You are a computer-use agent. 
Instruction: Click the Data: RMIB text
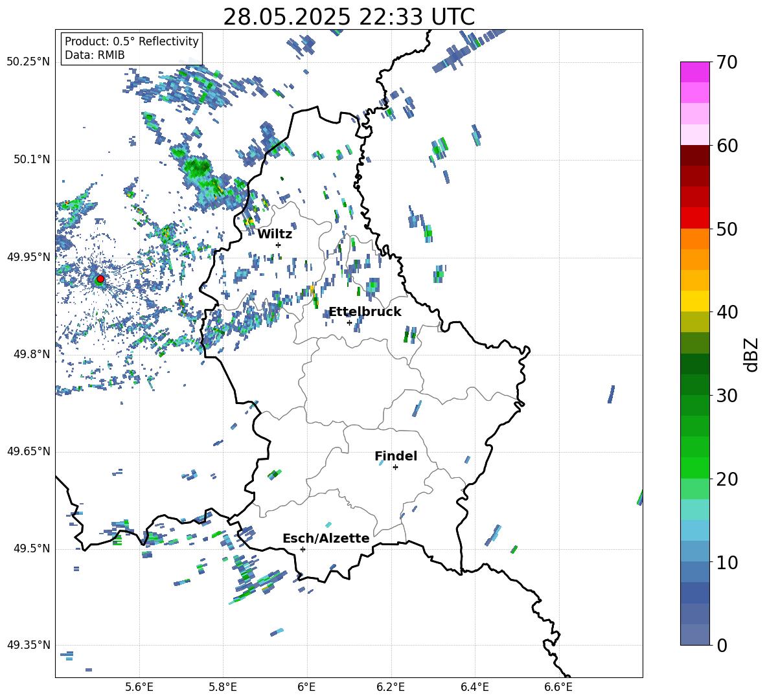[95, 55]
